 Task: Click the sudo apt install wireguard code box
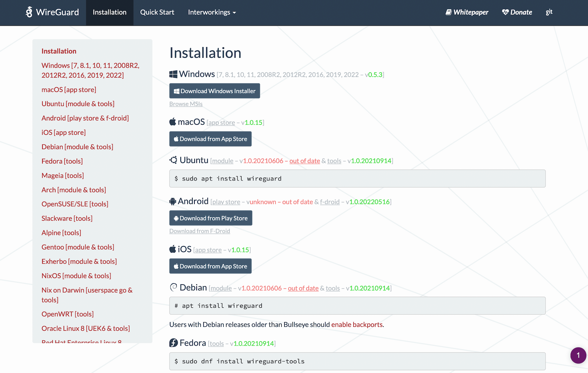coord(357,179)
